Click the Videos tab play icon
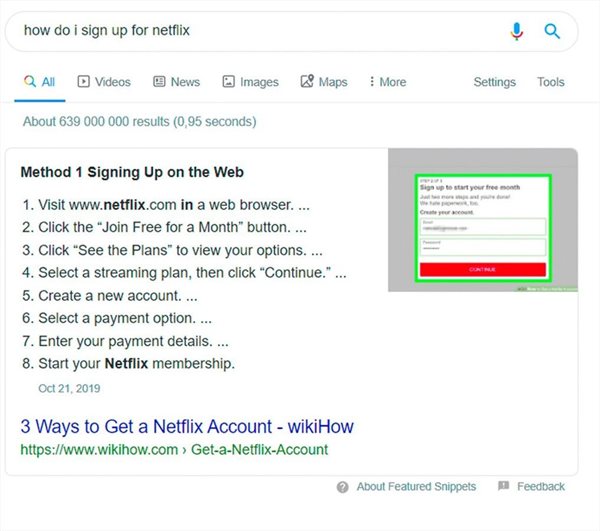Viewport: 600px width, 531px height. (x=84, y=82)
